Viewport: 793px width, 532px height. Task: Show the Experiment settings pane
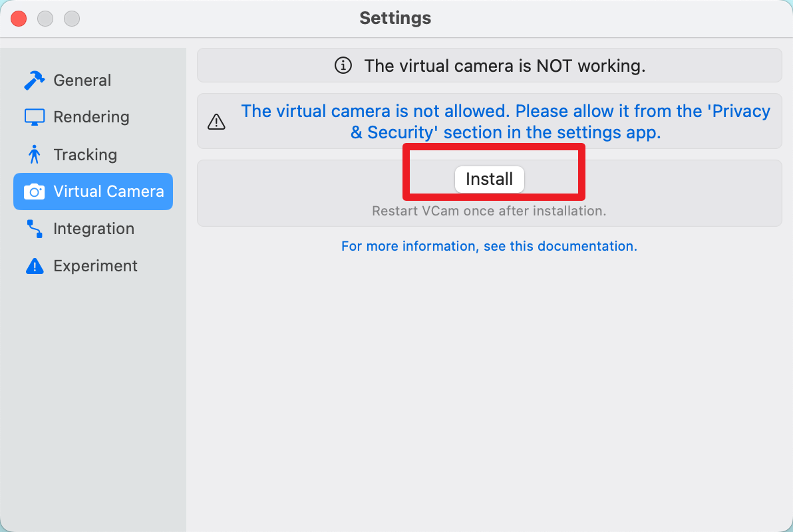point(95,266)
